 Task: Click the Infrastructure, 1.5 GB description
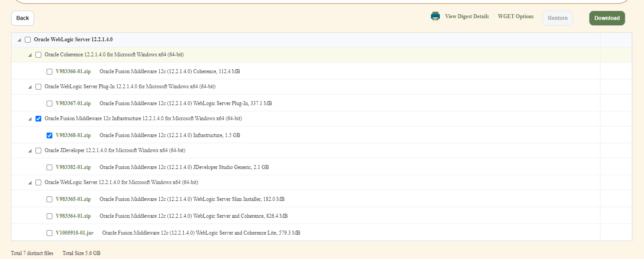coord(170,135)
